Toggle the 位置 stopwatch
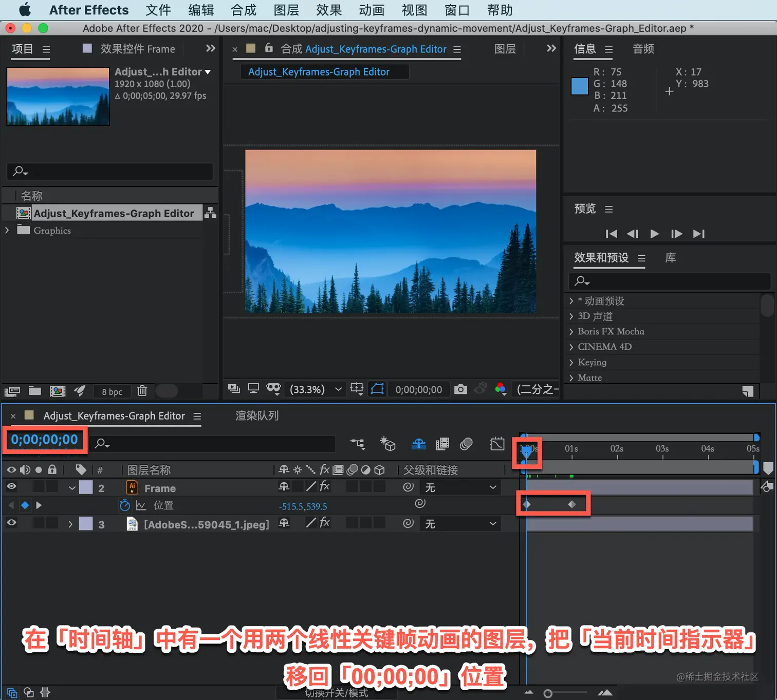Screen dimensions: 777x700 (x=124, y=505)
